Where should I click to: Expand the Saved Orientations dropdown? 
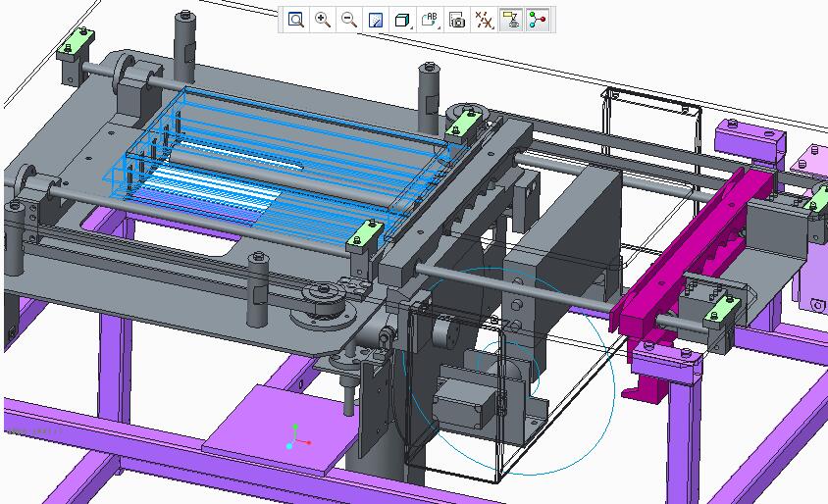click(430, 20)
